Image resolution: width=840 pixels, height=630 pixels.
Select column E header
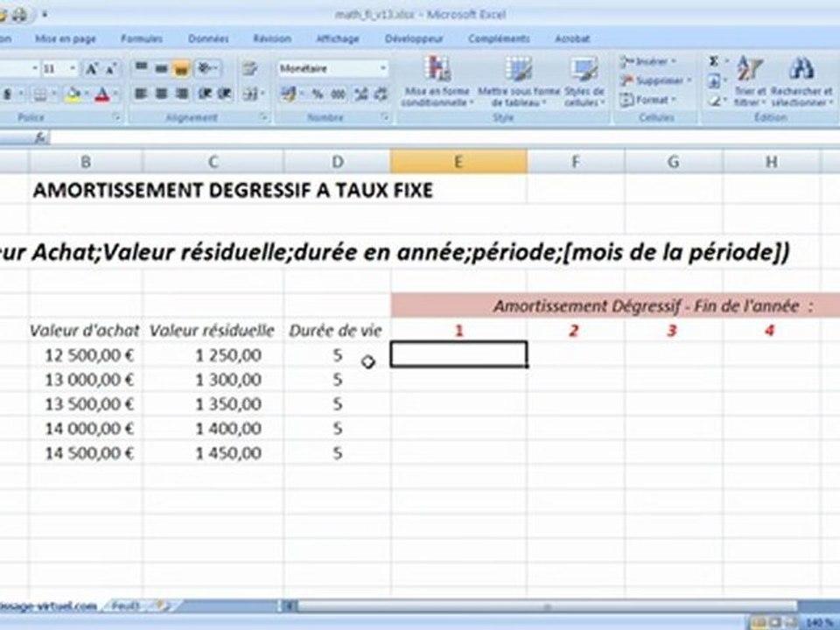pyautogui.click(x=458, y=162)
